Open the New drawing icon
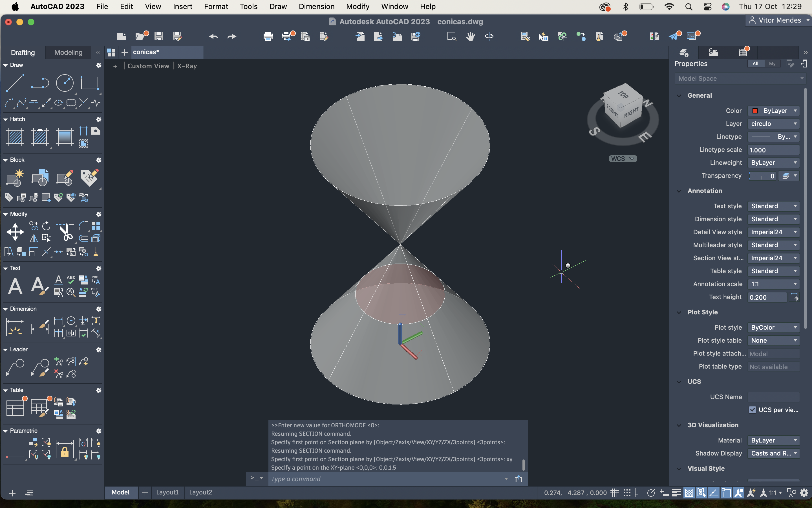Viewport: 812px width, 508px height. (122, 36)
